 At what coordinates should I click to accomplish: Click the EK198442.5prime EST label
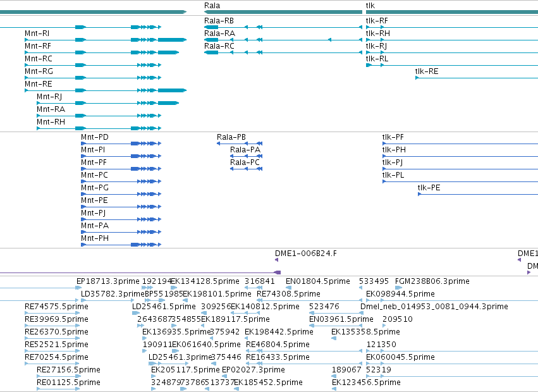pyautogui.click(x=279, y=332)
